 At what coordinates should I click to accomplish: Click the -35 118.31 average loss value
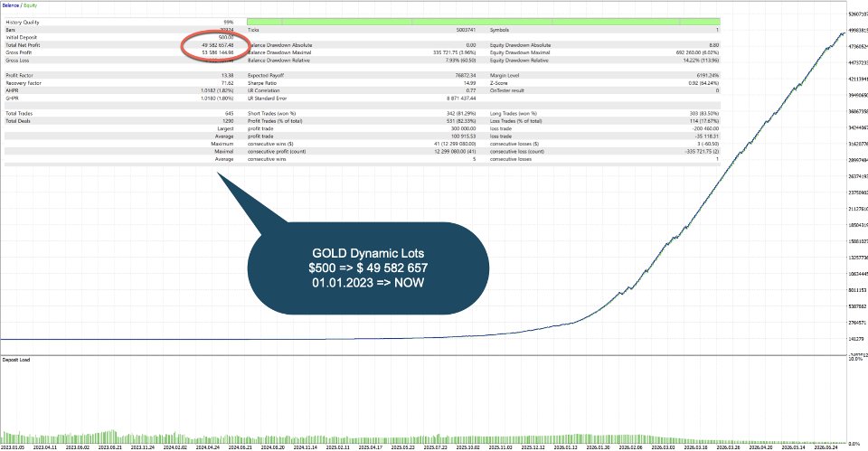707,136
